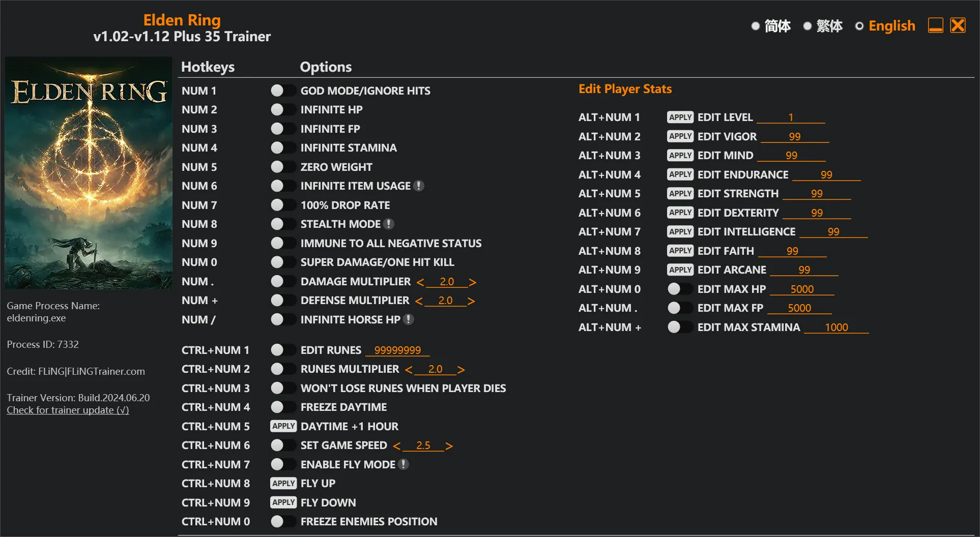Viewport: 980px width, 537px height.
Task: Click the warning icon next to Stealth Mode
Action: click(389, 224)
